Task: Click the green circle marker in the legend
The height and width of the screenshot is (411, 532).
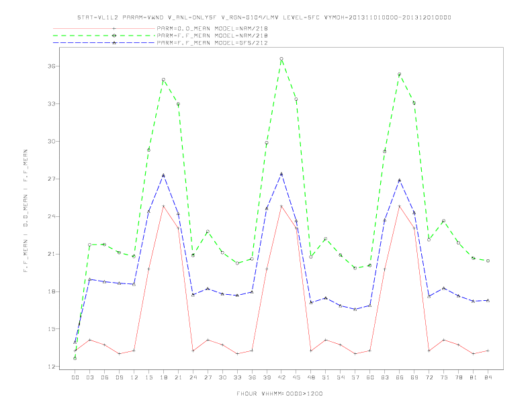Action: pyautogui.click(x=114, y=36)
